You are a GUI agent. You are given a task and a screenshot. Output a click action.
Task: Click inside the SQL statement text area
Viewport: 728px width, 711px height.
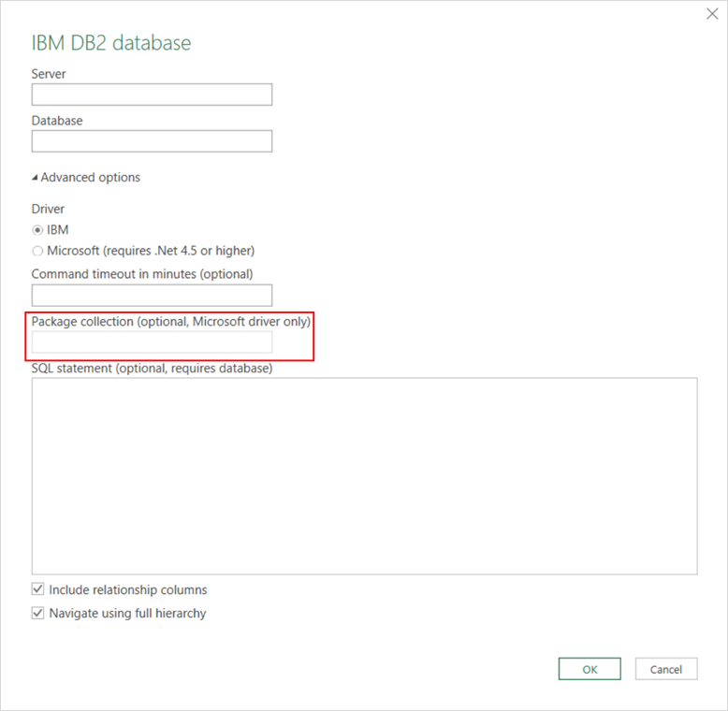click(364, 476)
